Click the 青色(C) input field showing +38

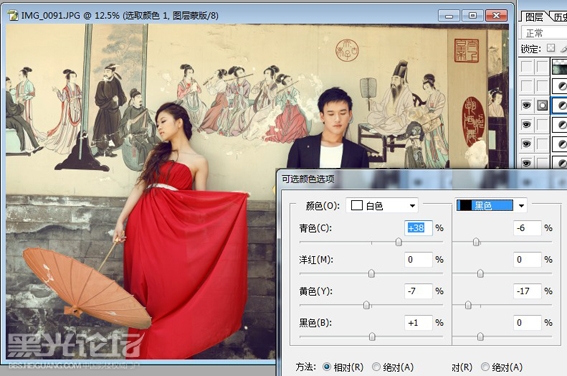click(x=418, y=228)
